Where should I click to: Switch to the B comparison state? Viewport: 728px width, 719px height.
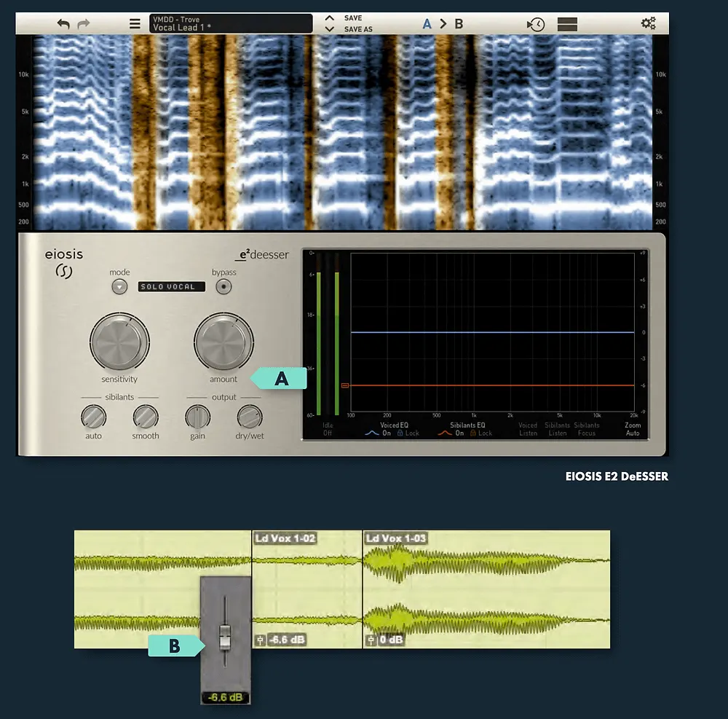pyautogui.click(x=459, y=24)
